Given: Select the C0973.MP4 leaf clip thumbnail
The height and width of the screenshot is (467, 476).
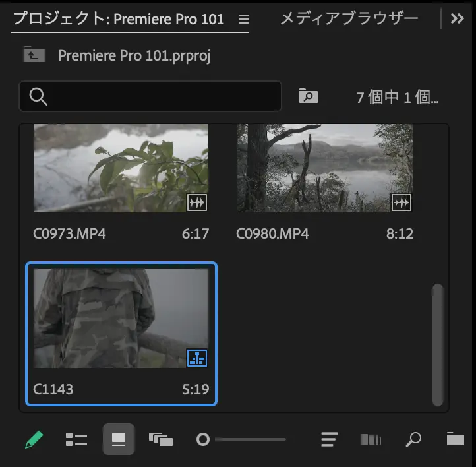Looking at the screenshot, I should (x=121, y=168).
